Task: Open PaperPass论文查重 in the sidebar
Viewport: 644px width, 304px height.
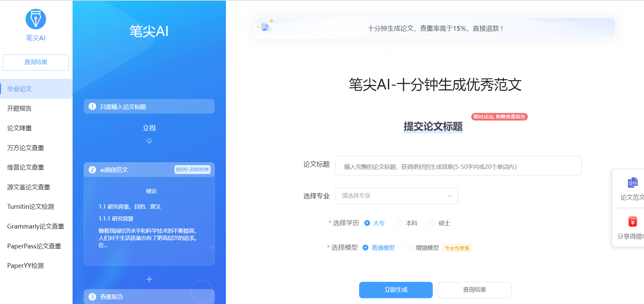Action: pyautogui.click(x=36, y=246)
